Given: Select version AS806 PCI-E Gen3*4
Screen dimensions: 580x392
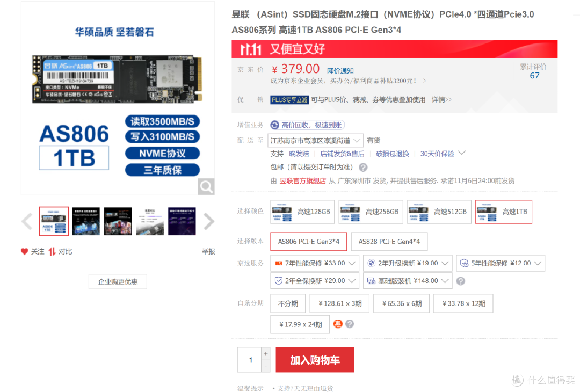Looking at the screenshot, I should click(309, 242).
